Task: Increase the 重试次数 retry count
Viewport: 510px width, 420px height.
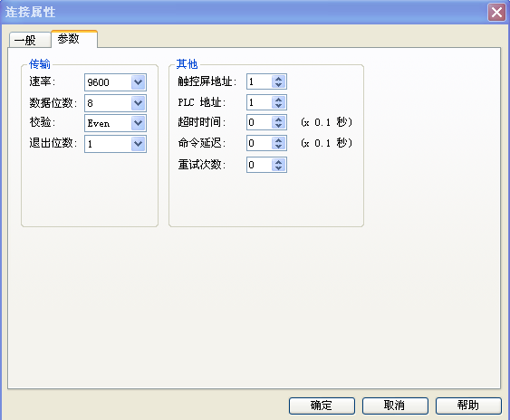Action: 278,161
